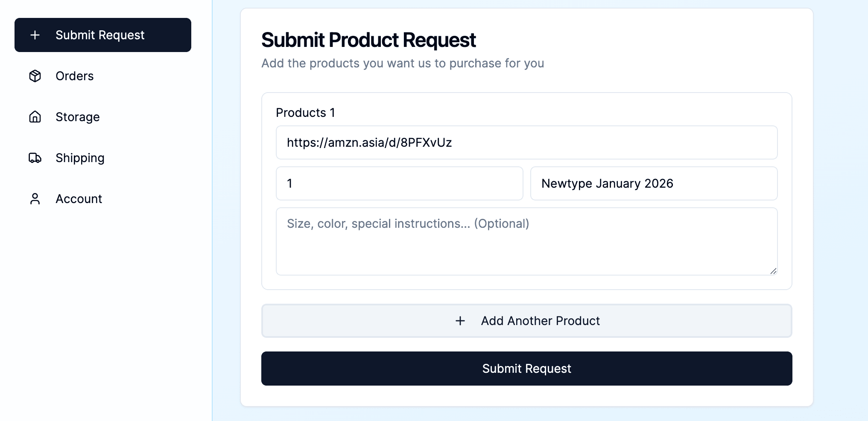Select the active Submit Request navigation item
This screenshot has width=868, height=421.
click(x=102, y=35)
